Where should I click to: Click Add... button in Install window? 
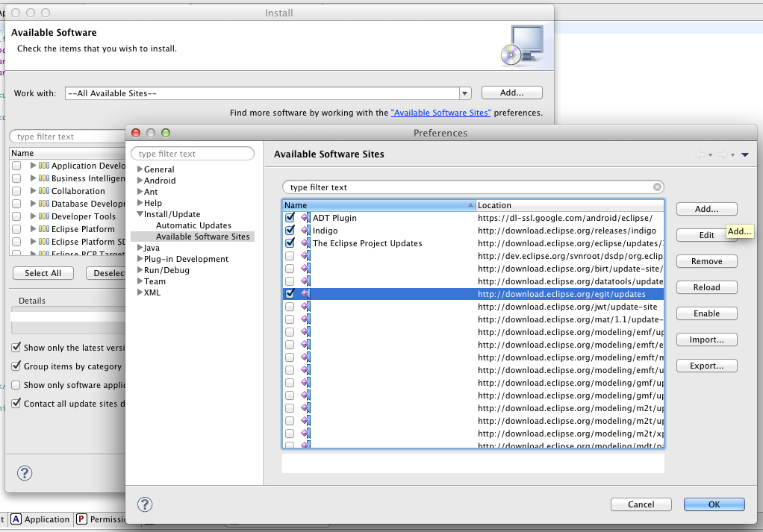[x=512, y=93]
